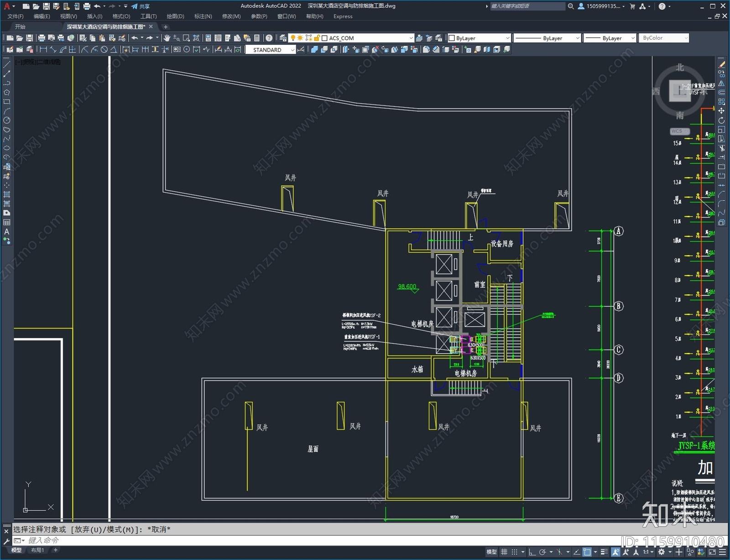
Task: Open the quick calculator tool
Action: [x=257, y=38]
